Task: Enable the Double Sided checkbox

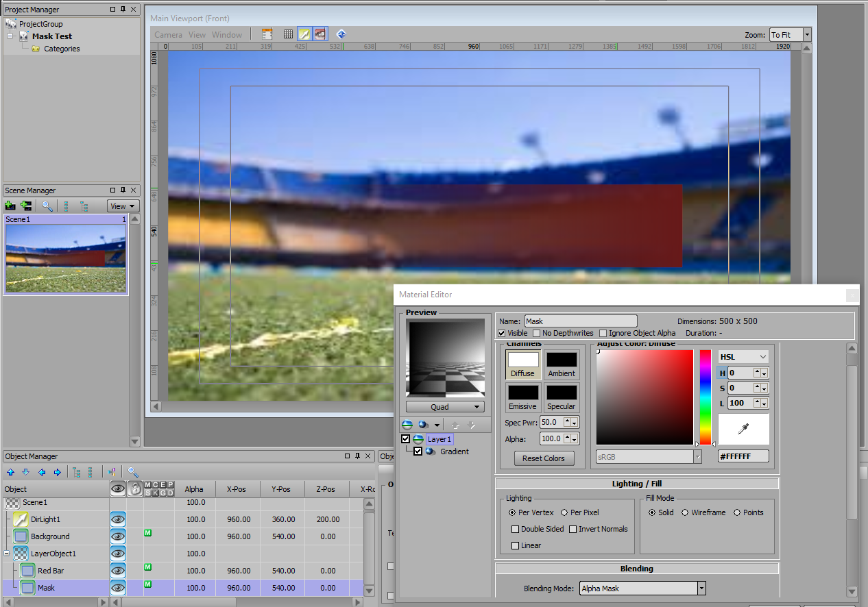Action: pos(516,529)
